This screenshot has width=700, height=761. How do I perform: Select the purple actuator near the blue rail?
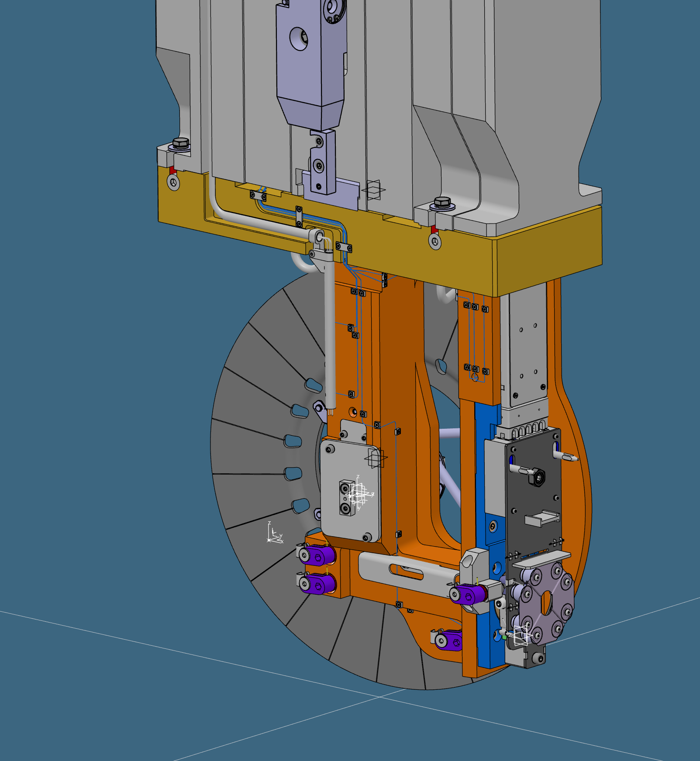(468, 594)
